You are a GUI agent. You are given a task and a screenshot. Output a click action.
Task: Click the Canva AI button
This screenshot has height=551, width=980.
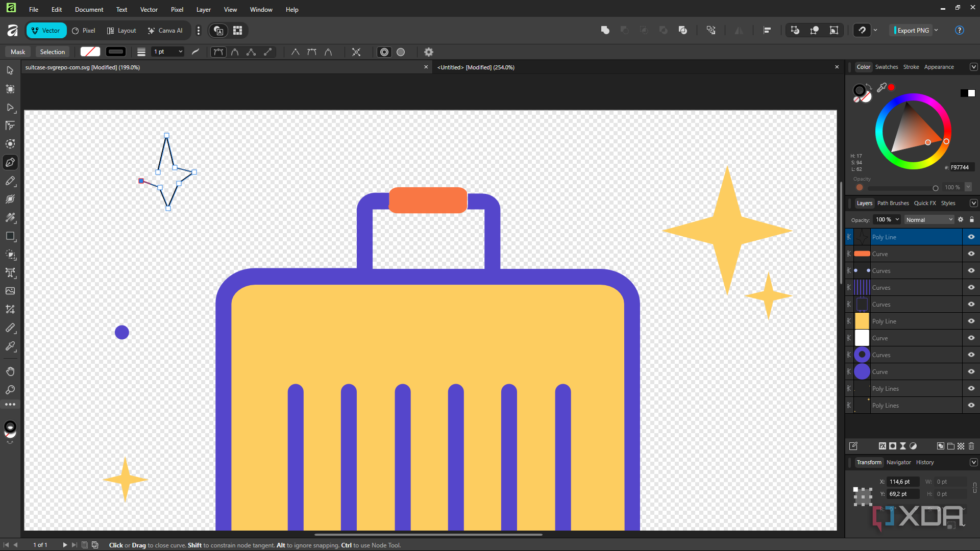[x=165, y=31]
